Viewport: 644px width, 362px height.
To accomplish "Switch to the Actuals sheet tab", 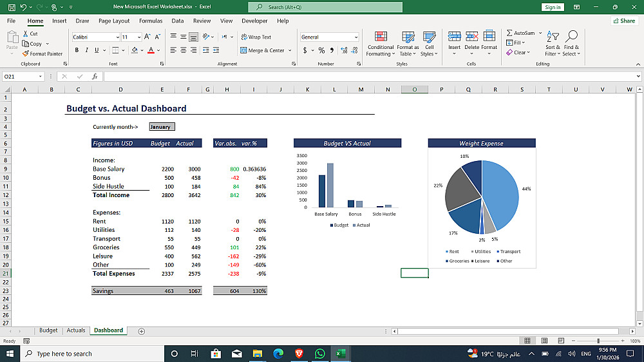I will [76, 330].
